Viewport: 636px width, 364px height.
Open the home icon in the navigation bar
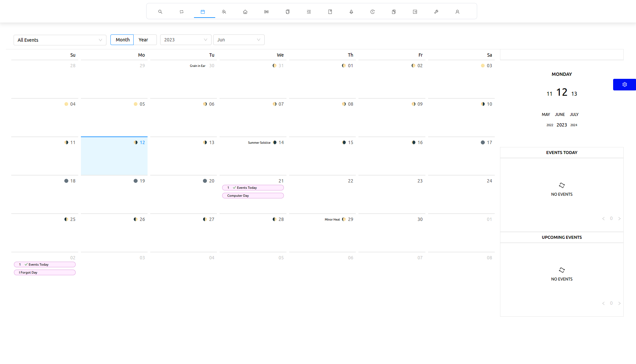coord(245,12)
